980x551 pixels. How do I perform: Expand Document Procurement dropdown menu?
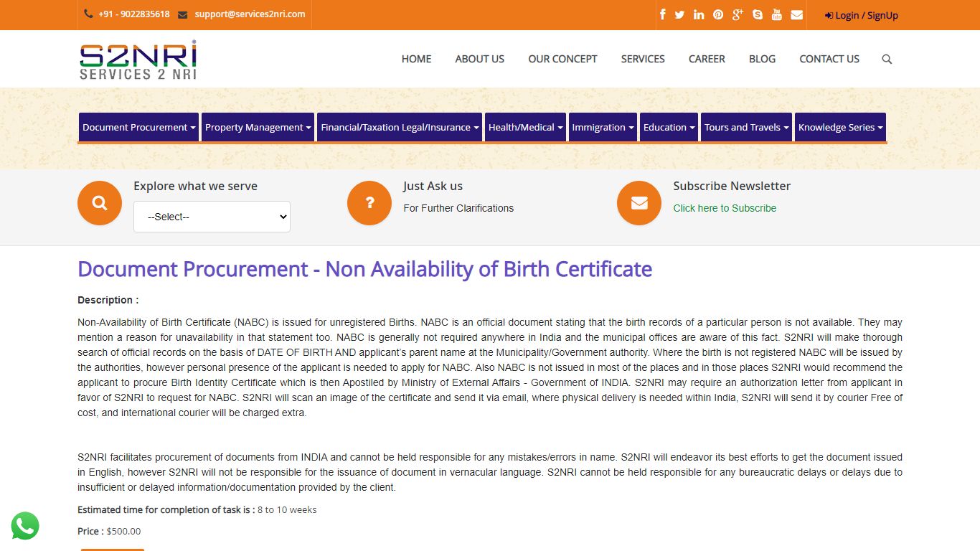tap(138, 127)
